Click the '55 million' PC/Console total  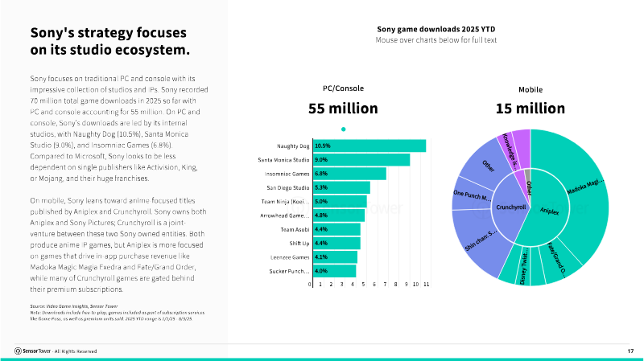[343, 109]
